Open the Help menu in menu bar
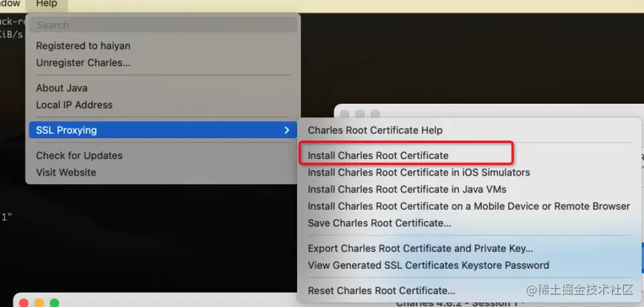This screenshot has width=644, height=307. [46, 5]
